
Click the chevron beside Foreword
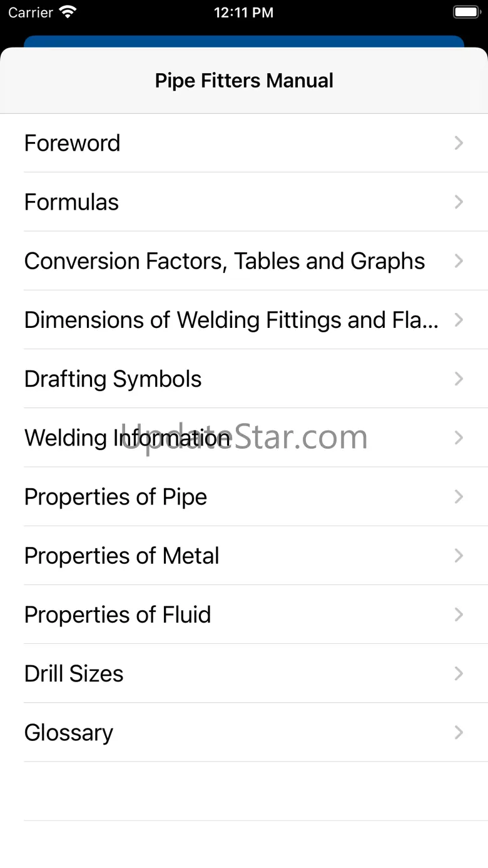point(459,143)
